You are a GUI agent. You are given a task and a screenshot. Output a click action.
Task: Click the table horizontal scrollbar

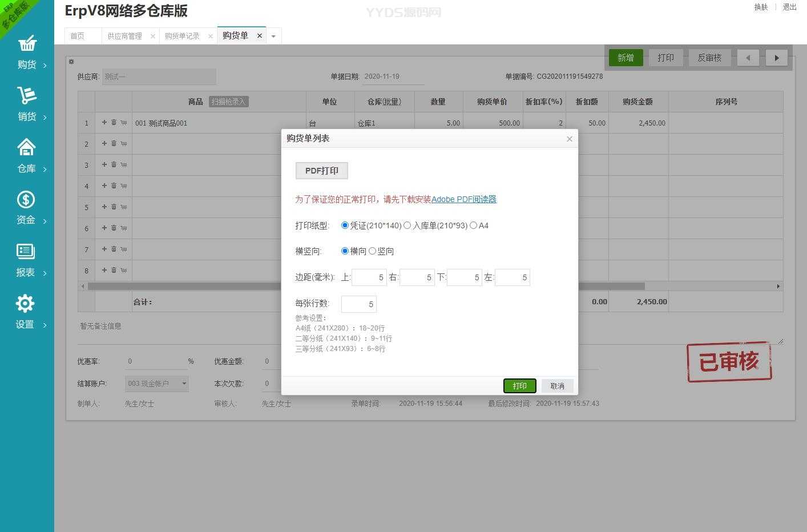pyautogui.click(x=611, y=286)
